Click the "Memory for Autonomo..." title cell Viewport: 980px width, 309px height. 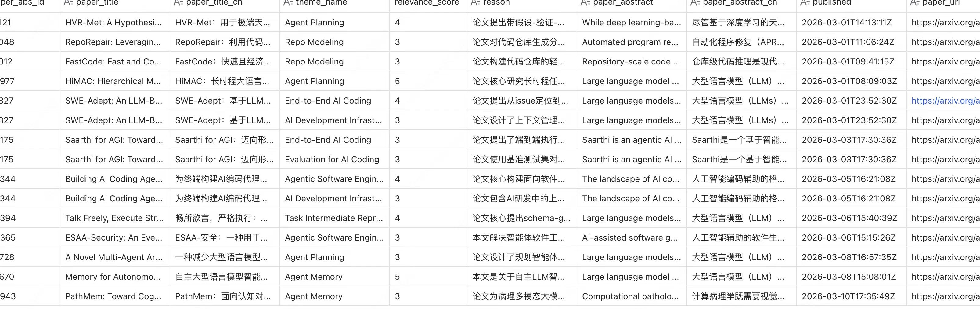(113, 277)
